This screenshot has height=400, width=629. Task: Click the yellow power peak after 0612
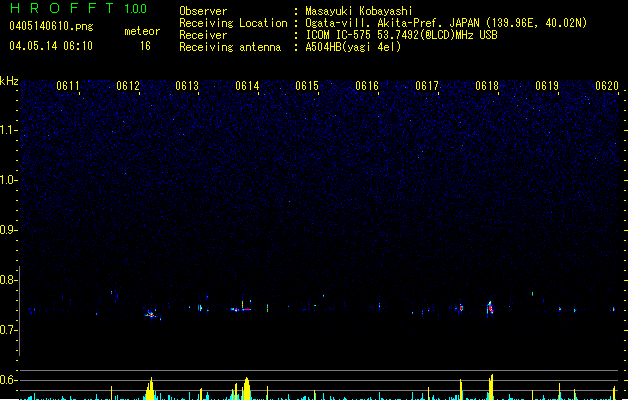click(x=150, y=388)
